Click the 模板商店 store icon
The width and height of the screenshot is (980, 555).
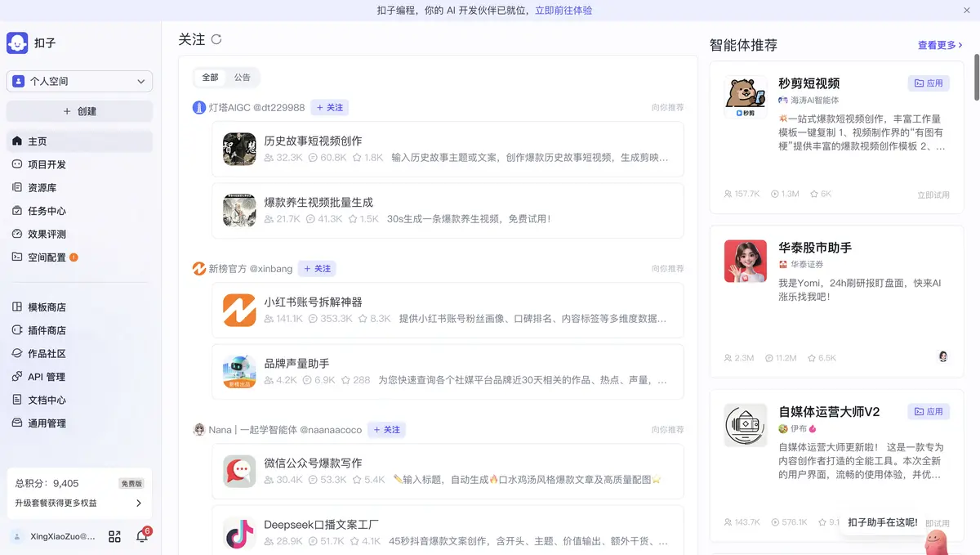(17, 307)
